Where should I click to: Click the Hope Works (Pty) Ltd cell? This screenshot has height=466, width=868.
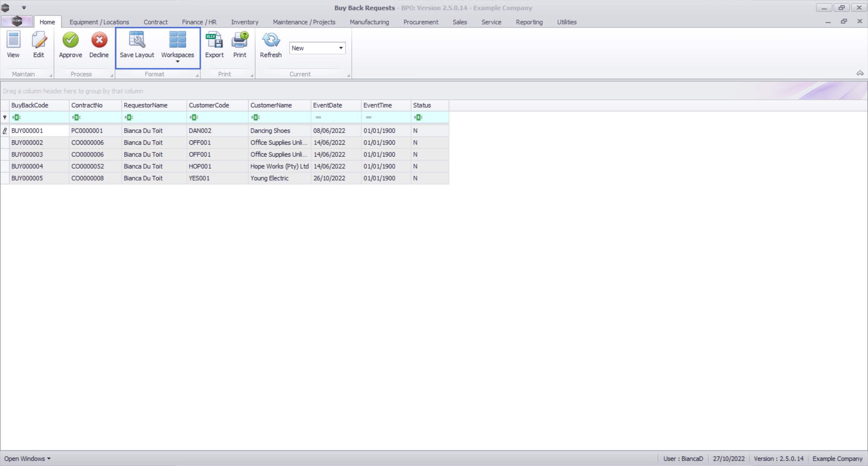tap(279, 166)
